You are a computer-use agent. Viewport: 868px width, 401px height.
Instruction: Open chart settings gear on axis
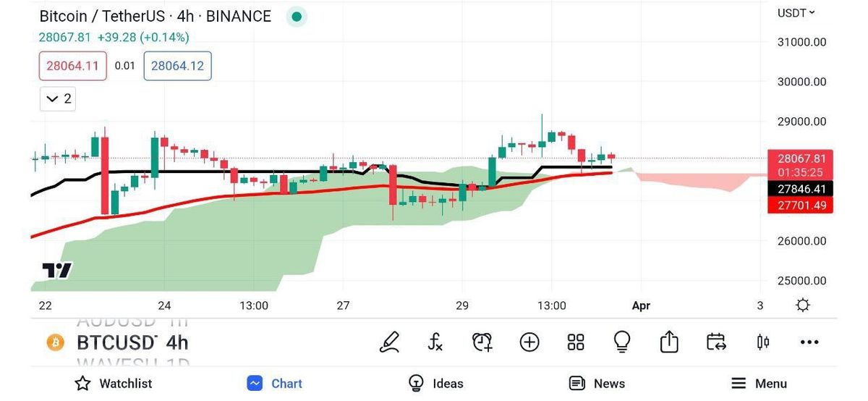point(802,305)
